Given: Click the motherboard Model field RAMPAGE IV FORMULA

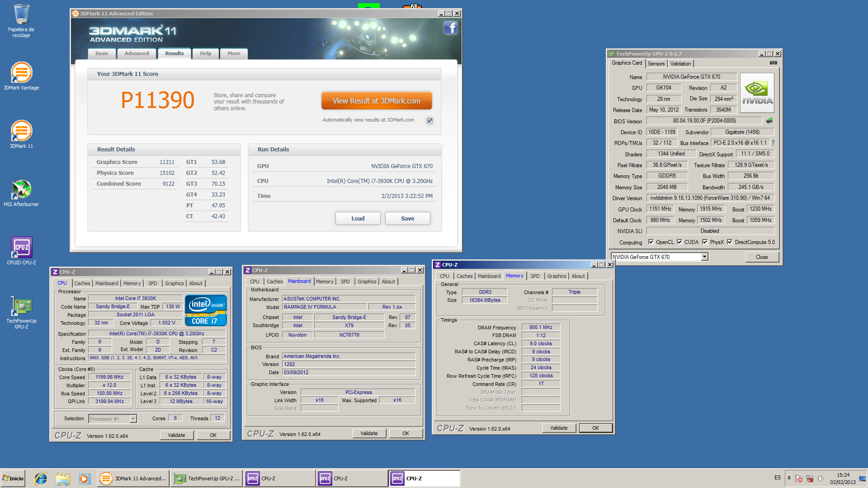Looking at the screenshot, I should [325, 307].
